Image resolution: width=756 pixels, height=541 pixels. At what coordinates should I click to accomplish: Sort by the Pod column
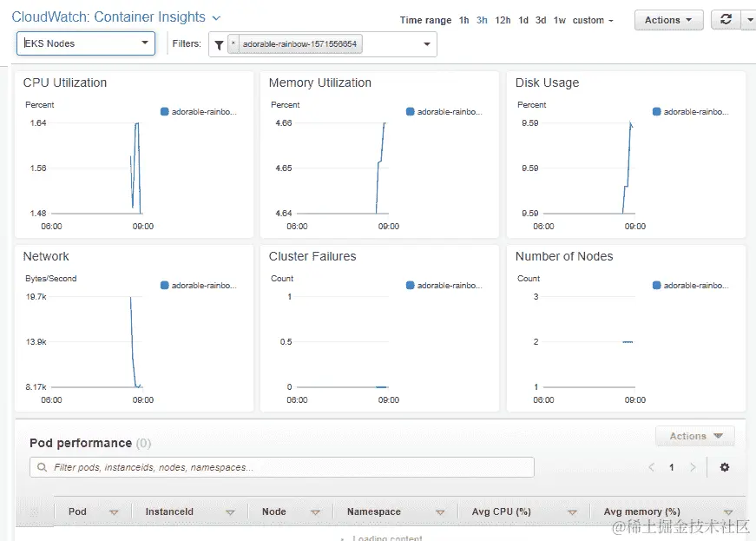click(114, 512)
